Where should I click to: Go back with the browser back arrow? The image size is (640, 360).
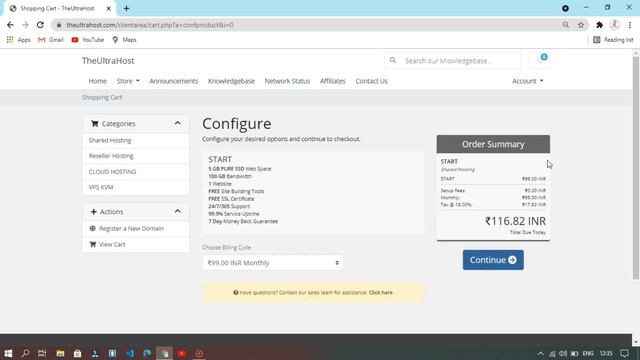coord(10,25)
